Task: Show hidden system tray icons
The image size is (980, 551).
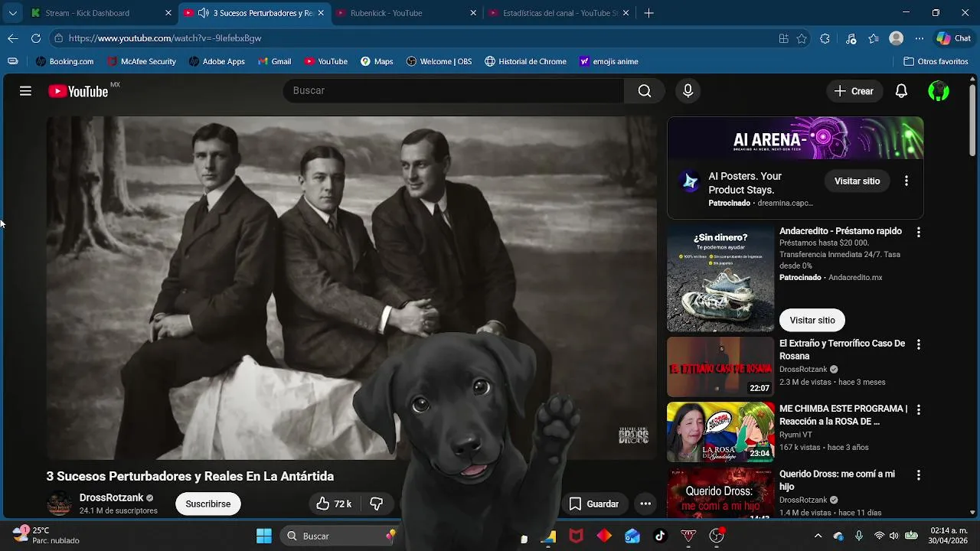Action: (818, 536)
